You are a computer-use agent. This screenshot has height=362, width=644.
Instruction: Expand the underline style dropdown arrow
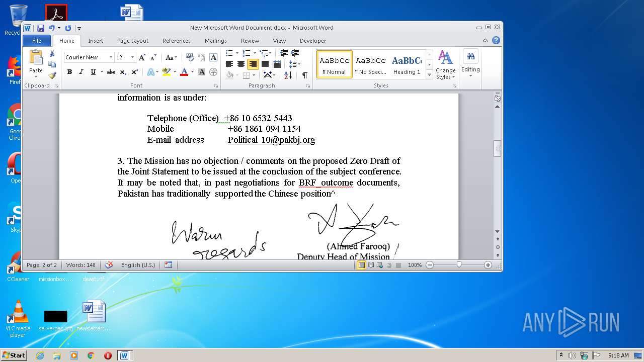102,72
